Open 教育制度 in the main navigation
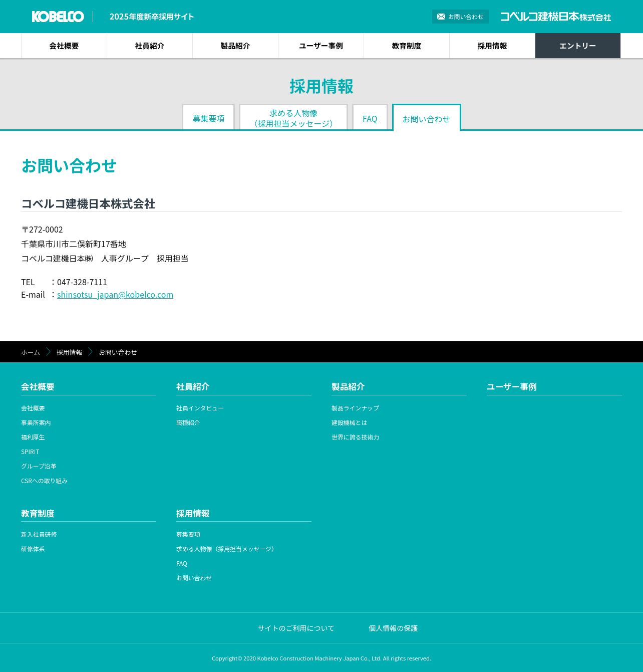The image size is (643, 672). pyautogui.click(x=407, y=46)
